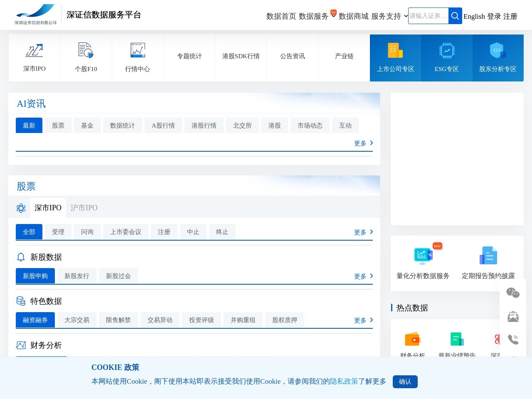Viewport: 532px width, 399px height.
Task: Confirm the cookie policy with 确认
Action: 405,382
